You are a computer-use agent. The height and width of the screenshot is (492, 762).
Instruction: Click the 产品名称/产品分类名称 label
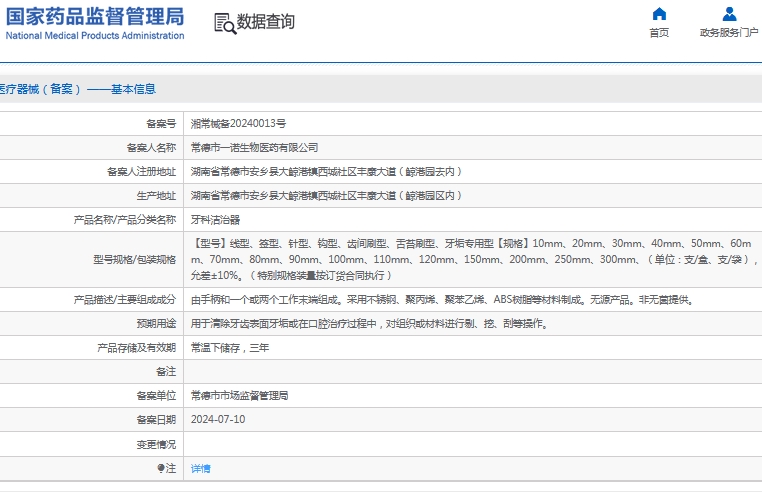coord(125,220)
